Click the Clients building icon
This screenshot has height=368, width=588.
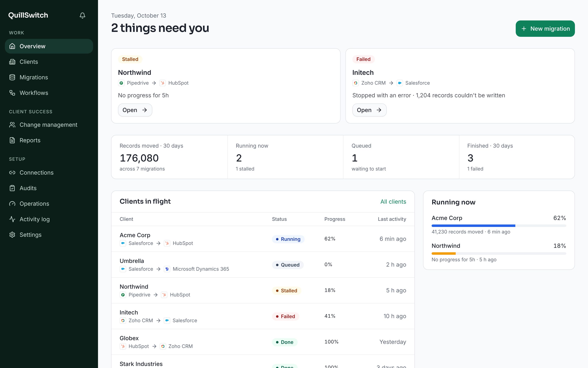coord(12,62)
